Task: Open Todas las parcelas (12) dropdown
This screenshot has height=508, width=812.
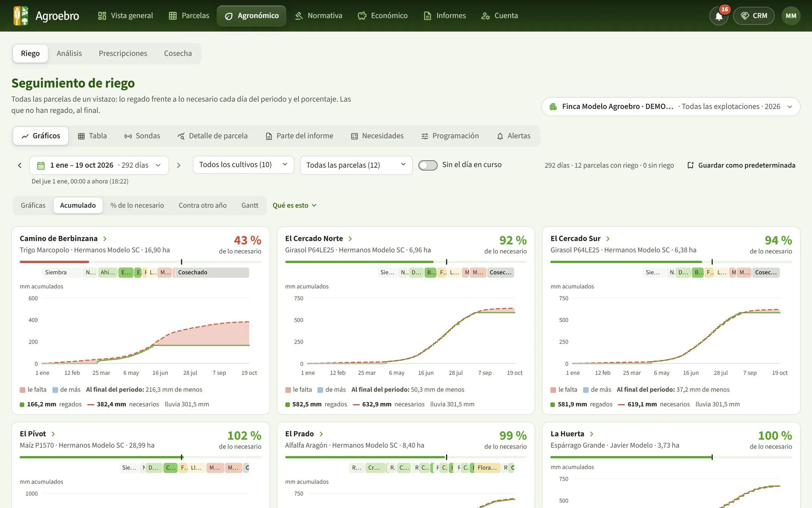Action: 356,165
